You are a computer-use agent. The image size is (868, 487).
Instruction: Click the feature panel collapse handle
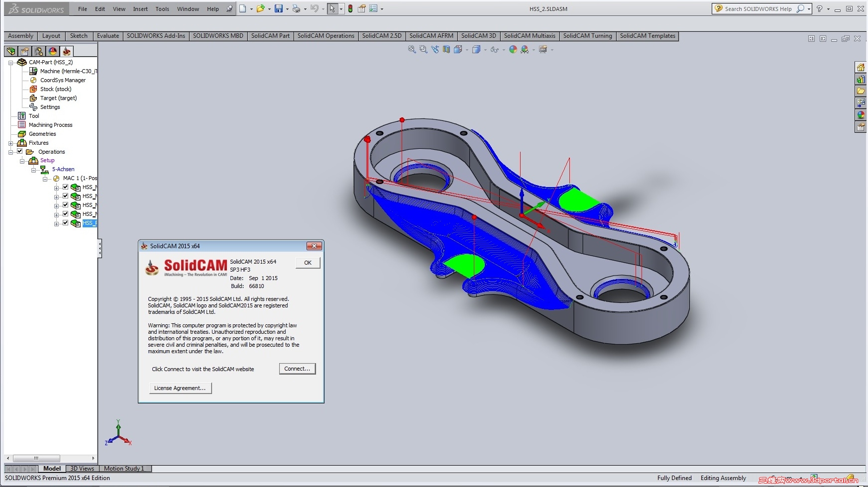[100, 248]
